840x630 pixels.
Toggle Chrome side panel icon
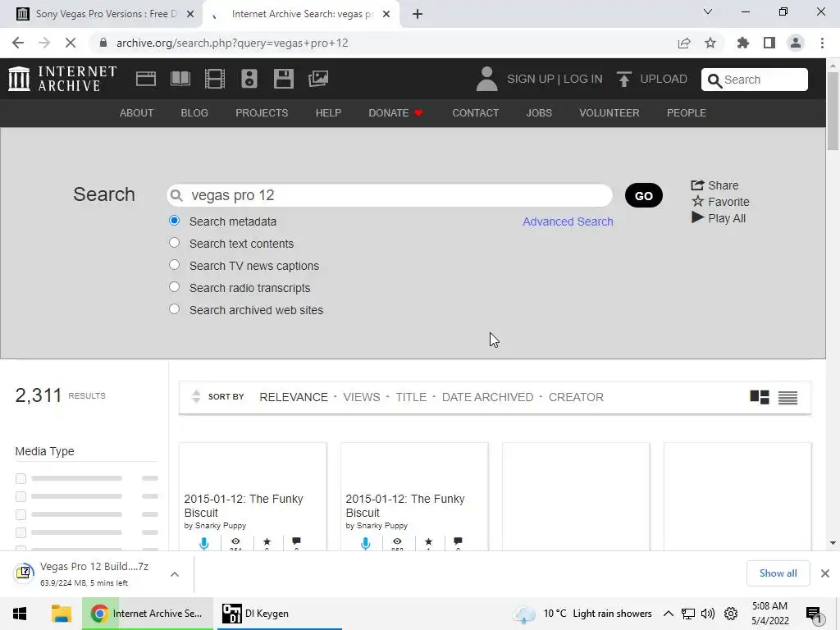(769, 43)
